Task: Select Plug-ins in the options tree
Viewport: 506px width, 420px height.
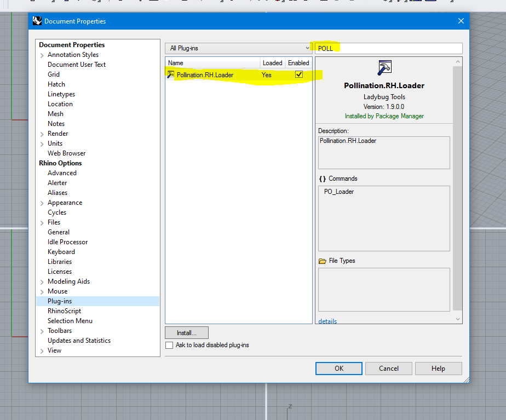Action: (x=60, y=301)
